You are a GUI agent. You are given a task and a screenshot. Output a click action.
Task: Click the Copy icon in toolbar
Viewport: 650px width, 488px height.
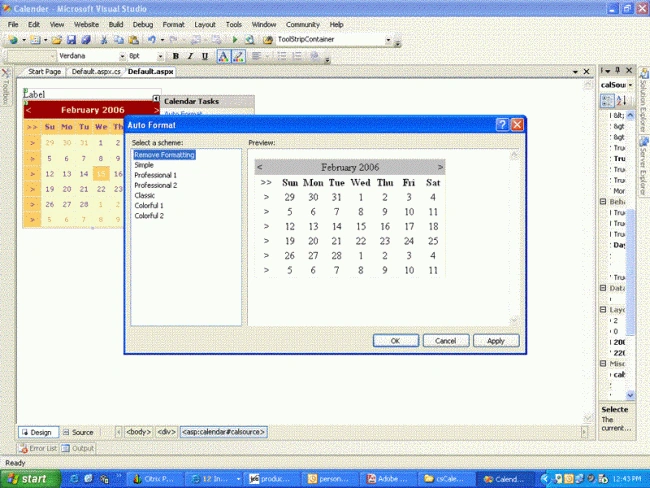coord(119,39)
